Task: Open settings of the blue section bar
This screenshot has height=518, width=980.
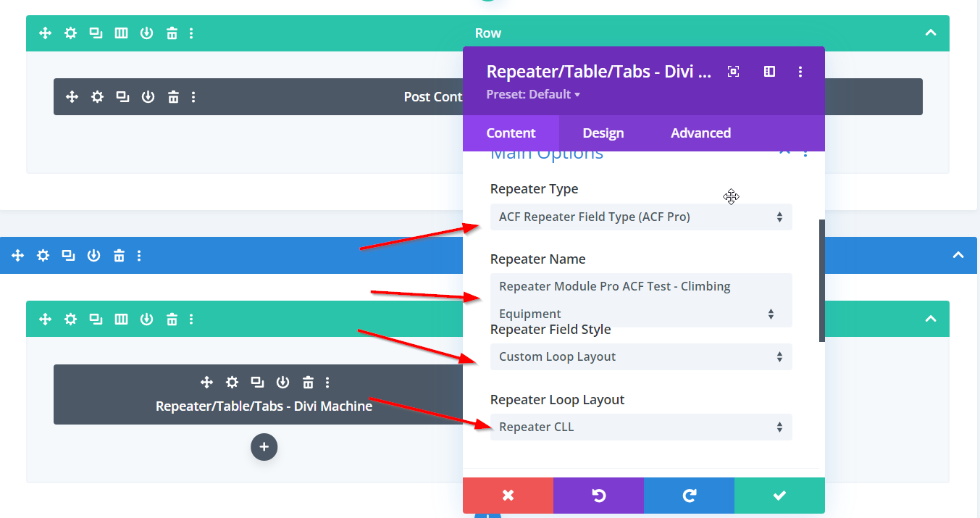Action: point(43,255)
